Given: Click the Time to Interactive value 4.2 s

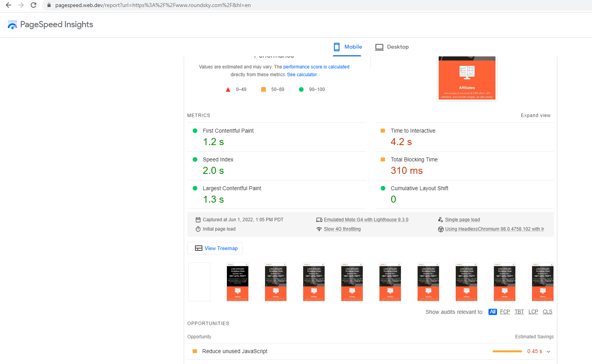Looking at the screenshot, I should pyautogui.click(x=401, y=142).
